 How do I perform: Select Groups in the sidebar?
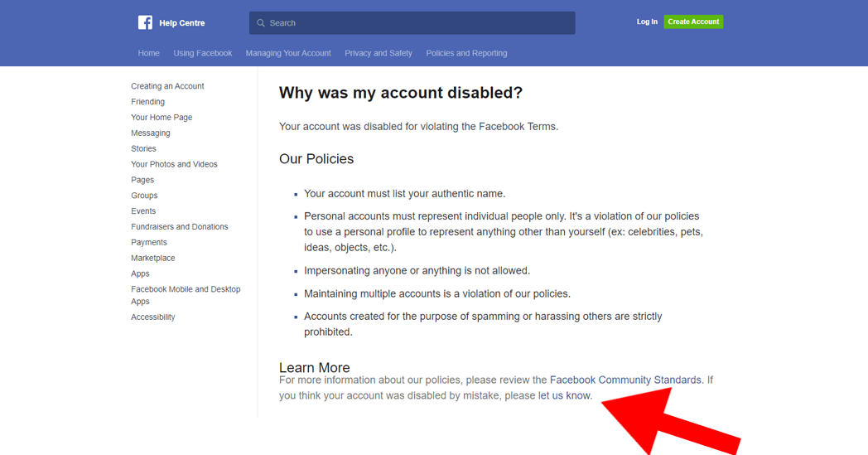[x=144, y=196]
